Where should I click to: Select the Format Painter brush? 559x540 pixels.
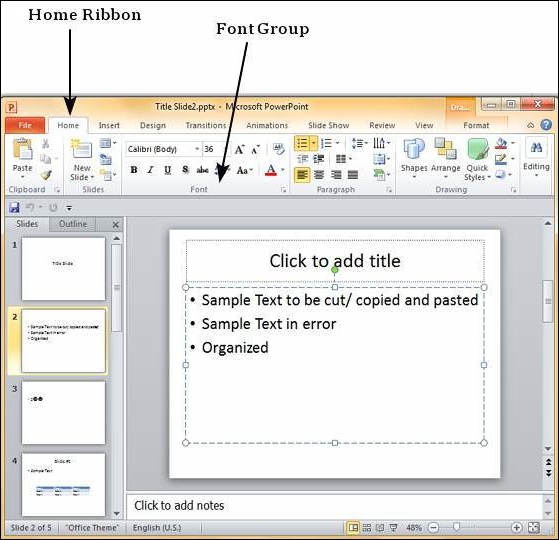point(46,175)
